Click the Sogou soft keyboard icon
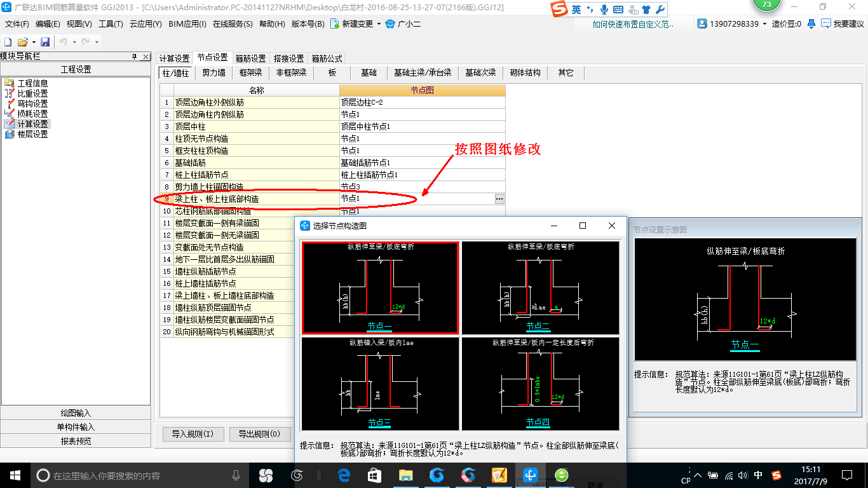 click(x=618, y=10)
